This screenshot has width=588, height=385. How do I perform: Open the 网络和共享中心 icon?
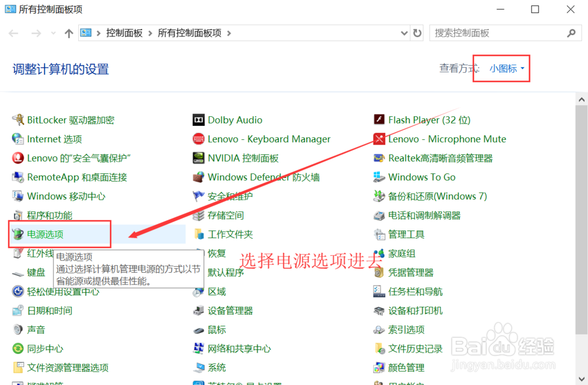(x=198, y=349)
